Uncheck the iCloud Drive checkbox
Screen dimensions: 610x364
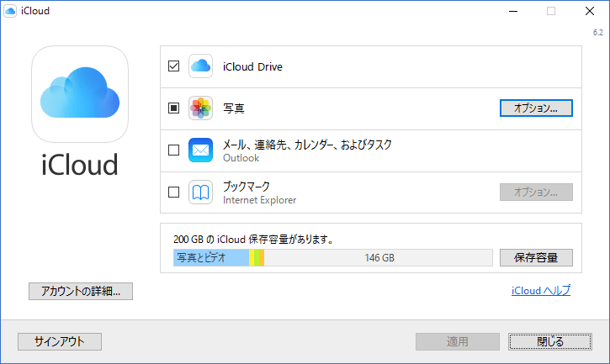[x=174, y=66]
